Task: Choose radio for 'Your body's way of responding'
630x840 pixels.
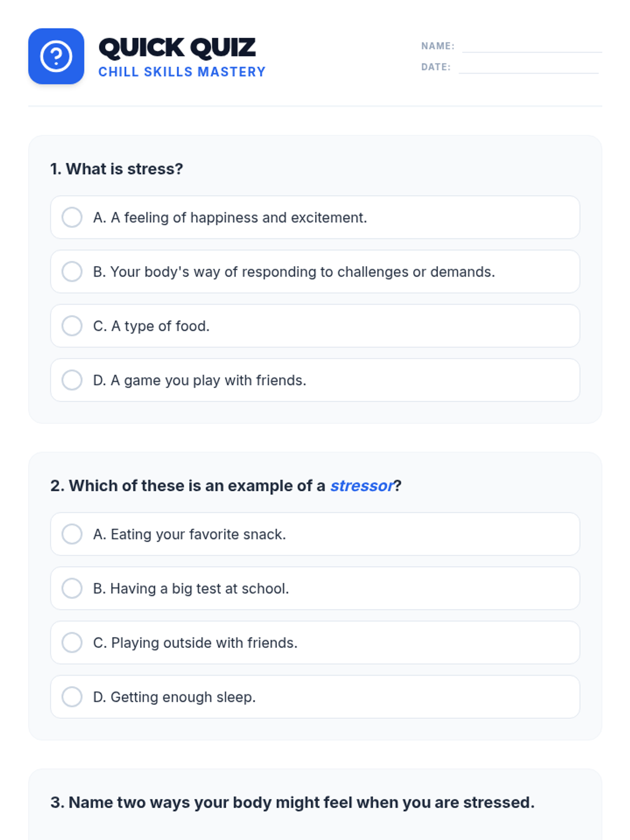Action: click(x=72, y=271)
